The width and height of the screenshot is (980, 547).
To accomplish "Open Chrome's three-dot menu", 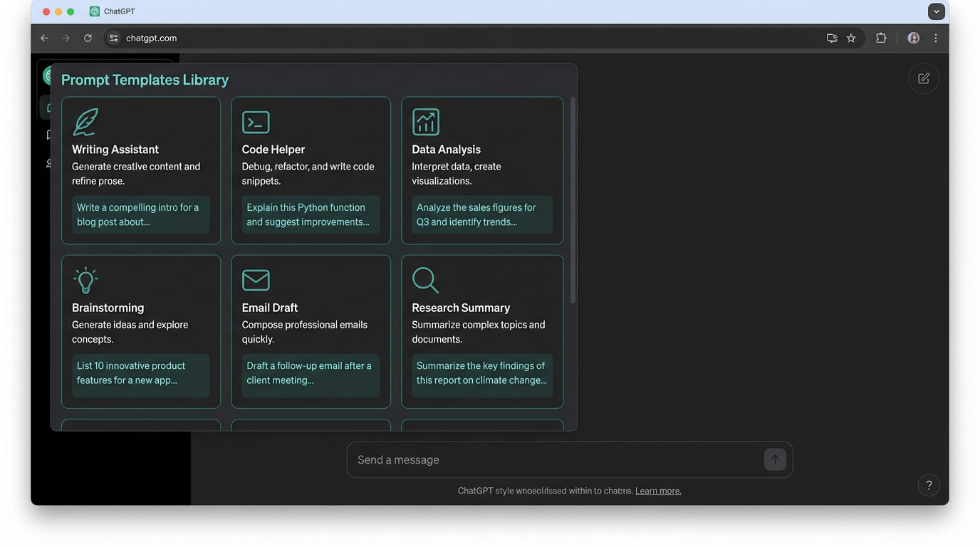I will point(936,38).
